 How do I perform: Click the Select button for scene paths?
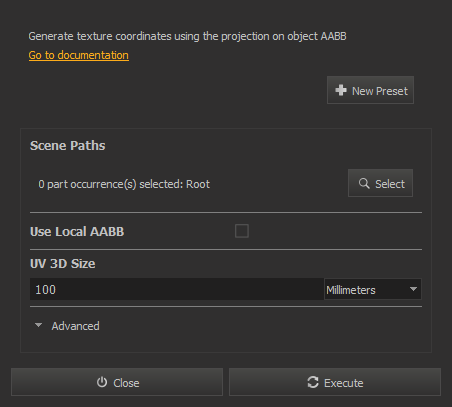[380, 183]
